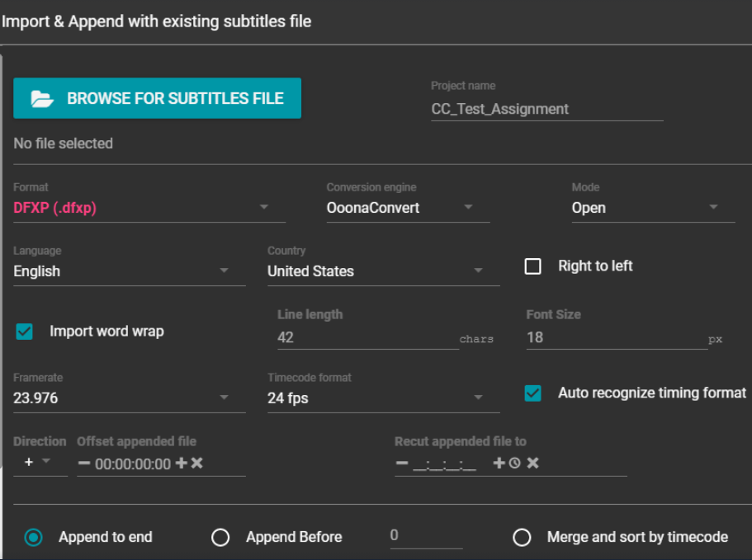Image resolution: width=752 pixels, height=560 pixels.
Task: Open the Framerate dropdown
Action: 129,398
